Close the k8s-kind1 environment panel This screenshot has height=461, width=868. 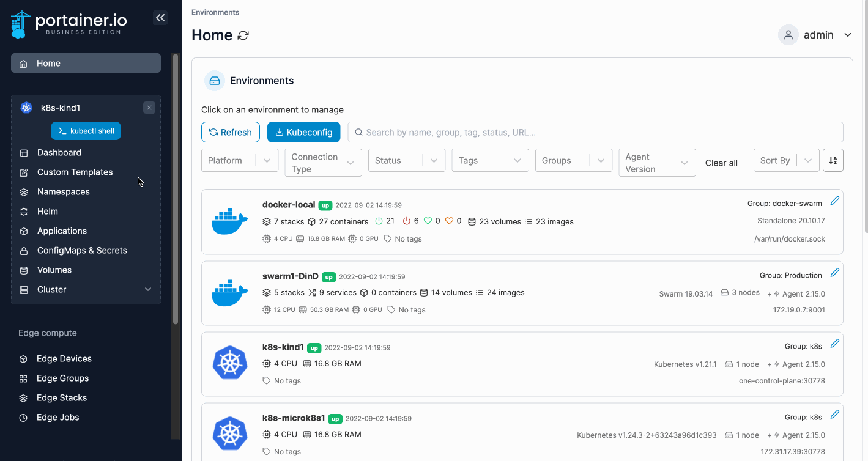tap(149, 108)
